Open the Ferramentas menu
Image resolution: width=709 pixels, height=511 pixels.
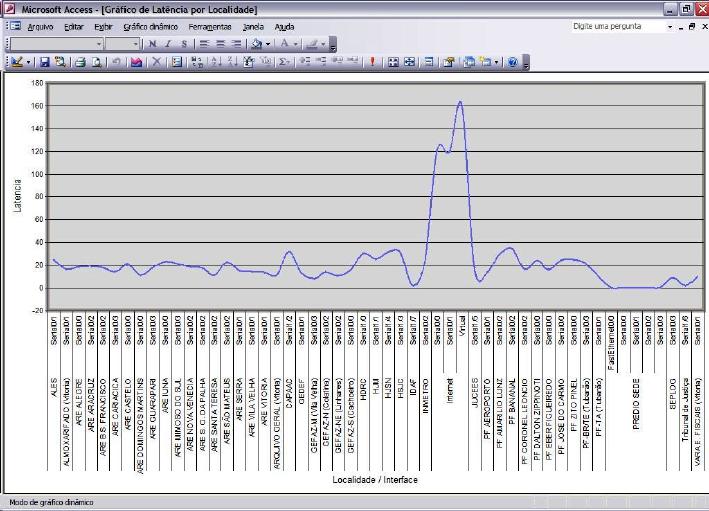click(210, 27)
